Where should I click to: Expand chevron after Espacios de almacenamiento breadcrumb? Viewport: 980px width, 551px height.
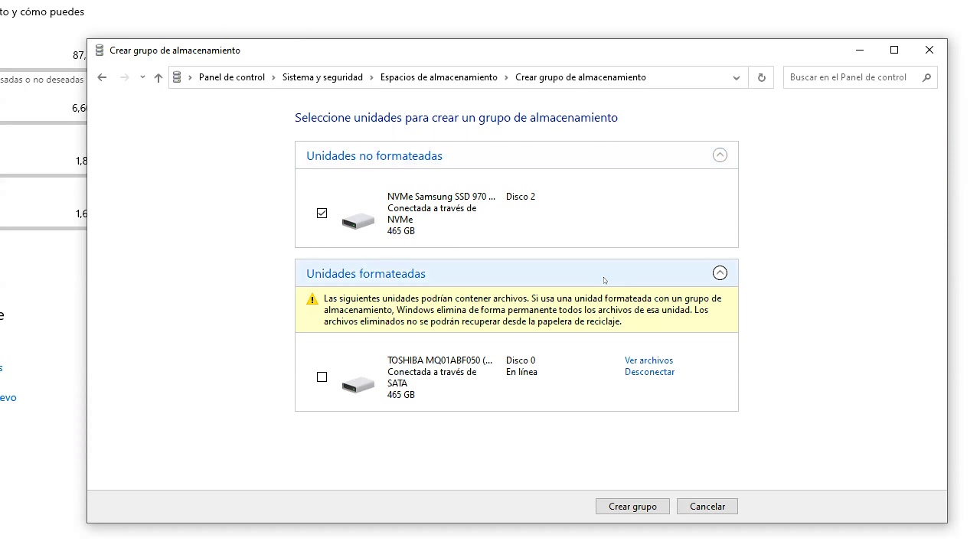pos(506,77)
